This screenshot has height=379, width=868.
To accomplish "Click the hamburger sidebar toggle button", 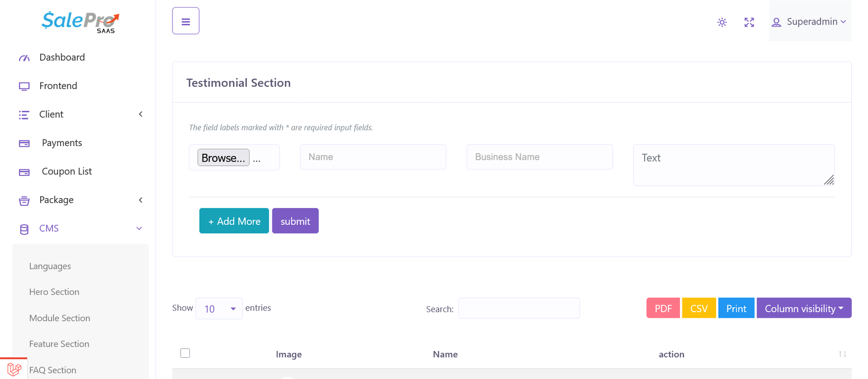I will coord(186,21).
